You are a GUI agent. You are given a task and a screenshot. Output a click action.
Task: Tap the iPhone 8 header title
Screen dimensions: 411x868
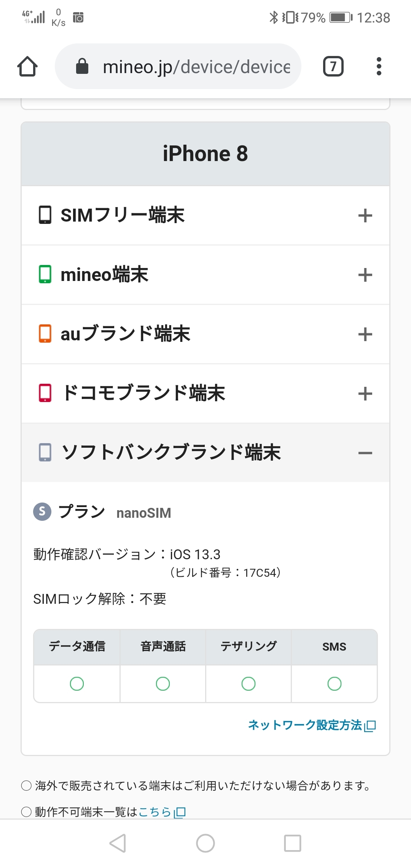click(x=205, y=154)
